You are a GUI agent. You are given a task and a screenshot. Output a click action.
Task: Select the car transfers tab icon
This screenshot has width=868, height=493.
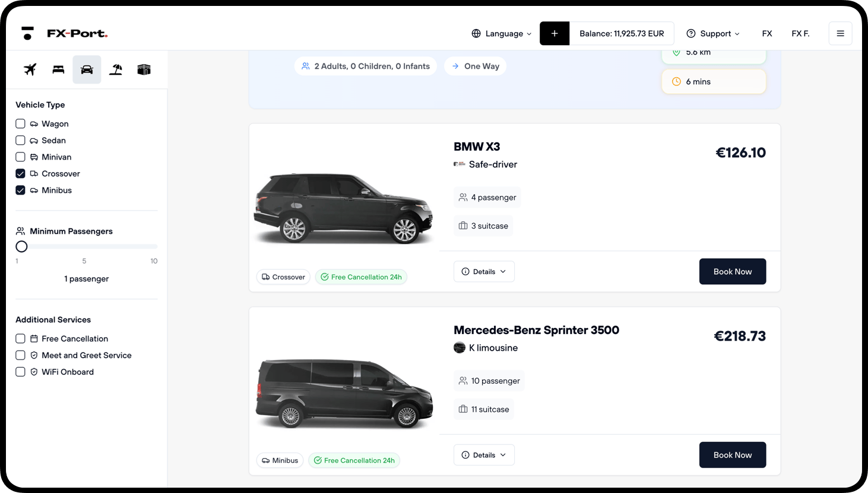[x=87, y=69]
